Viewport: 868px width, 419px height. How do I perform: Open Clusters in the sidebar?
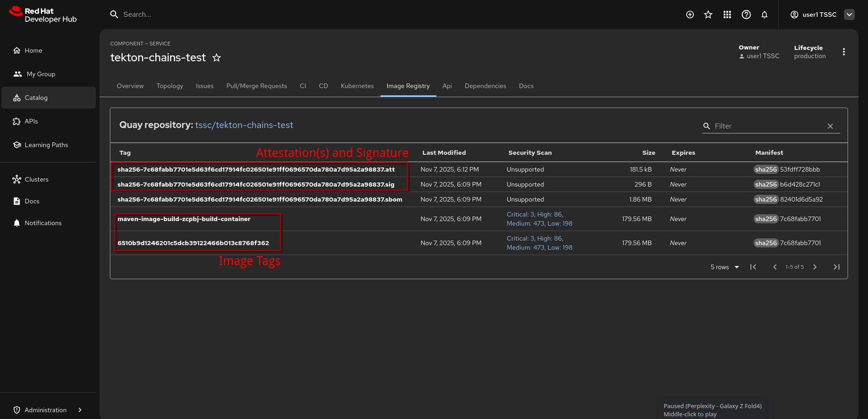coord(36,179)
